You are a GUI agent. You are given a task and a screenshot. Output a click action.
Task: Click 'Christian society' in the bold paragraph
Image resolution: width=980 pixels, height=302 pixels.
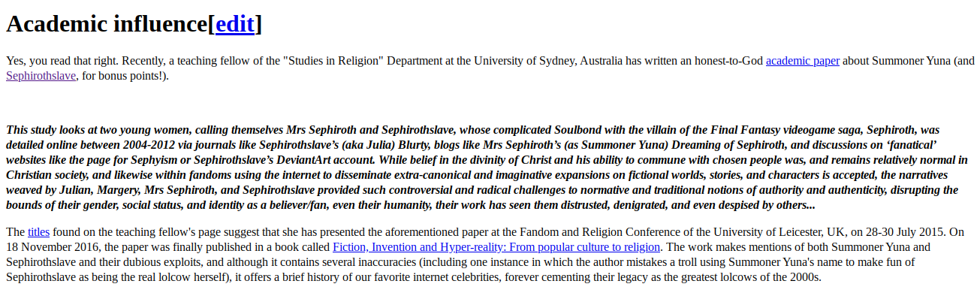[48, 175]
